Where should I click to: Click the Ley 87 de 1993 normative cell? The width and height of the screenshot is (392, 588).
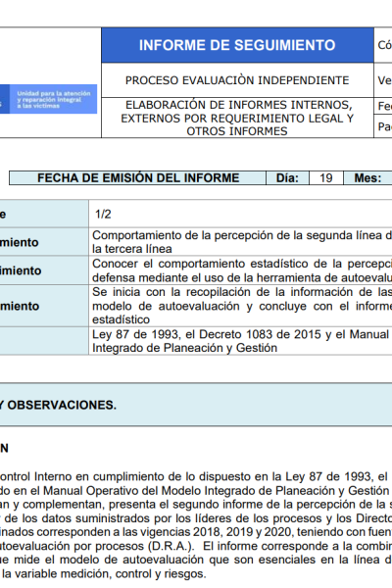coord(240,341)
